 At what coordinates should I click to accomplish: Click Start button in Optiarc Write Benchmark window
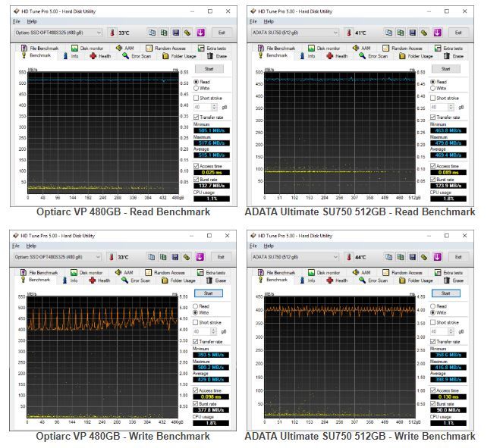pos(209,293)
